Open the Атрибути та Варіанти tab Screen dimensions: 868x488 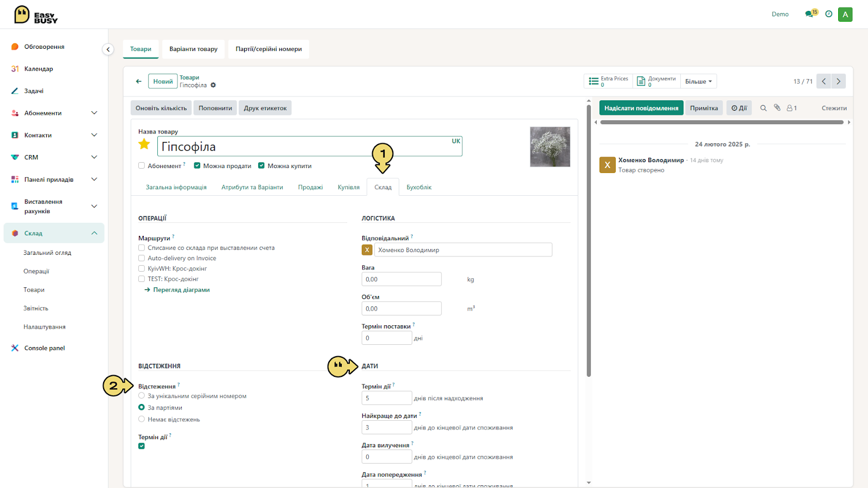click(x=252, y=187)
